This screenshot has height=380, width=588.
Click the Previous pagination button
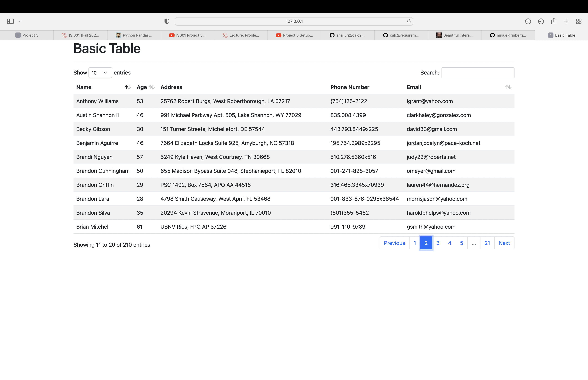point(394,243)
